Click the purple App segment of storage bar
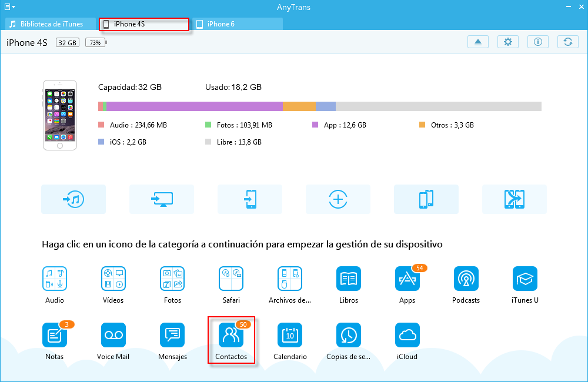Screen dimensions: 588x382 point(195,106)
